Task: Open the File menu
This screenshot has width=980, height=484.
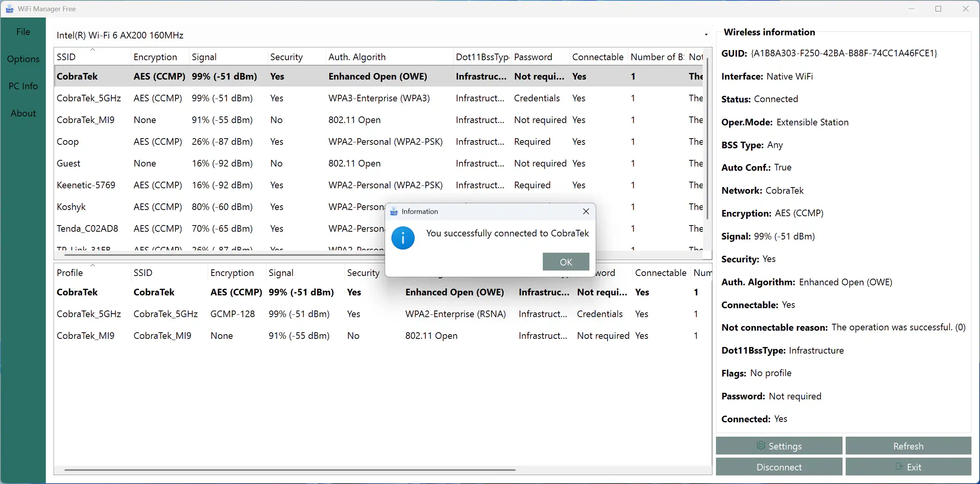Action: pos(23,32)
